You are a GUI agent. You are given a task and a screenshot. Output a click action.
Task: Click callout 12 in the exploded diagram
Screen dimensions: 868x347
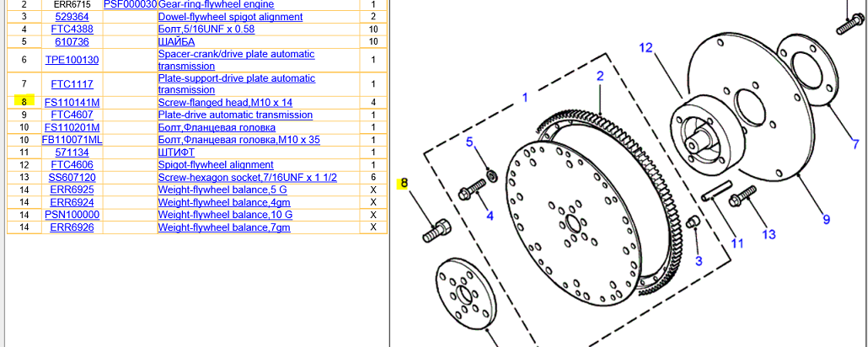[646, 49]
